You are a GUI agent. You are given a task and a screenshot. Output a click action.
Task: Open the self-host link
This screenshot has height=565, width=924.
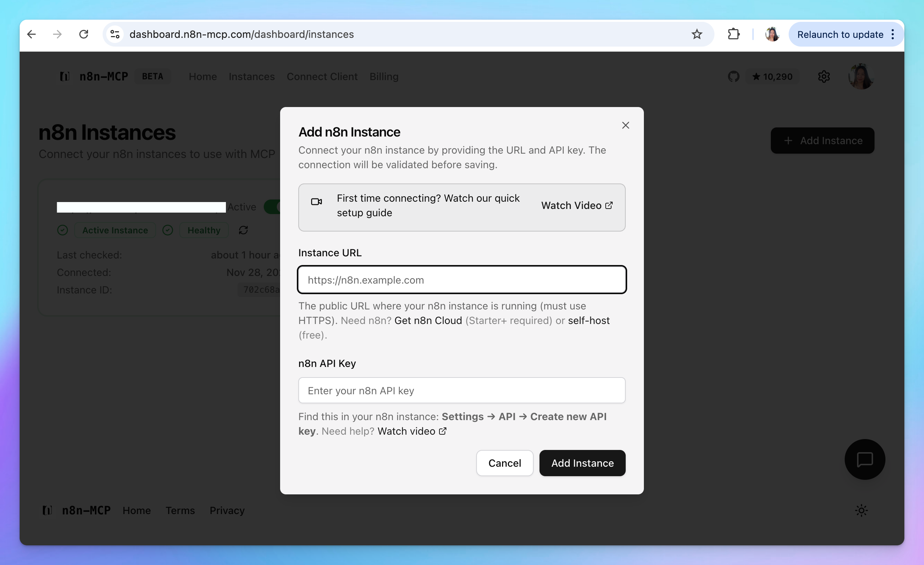[588, 320]
